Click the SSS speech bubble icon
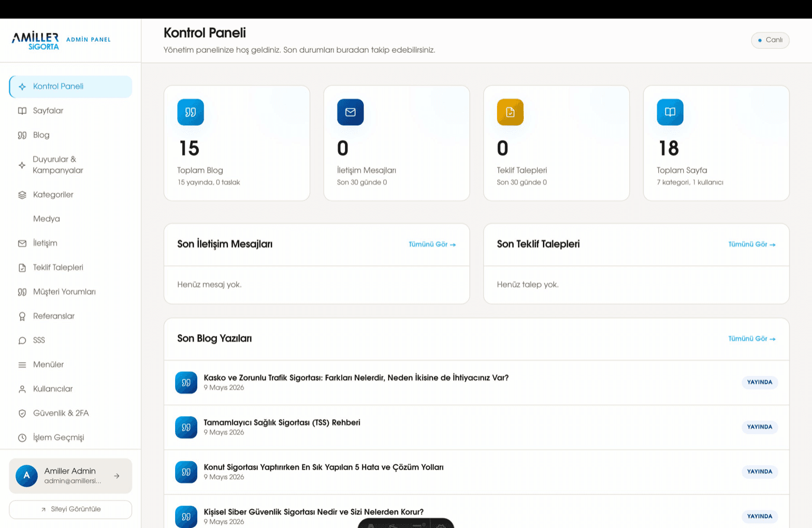 coord(22,341)
